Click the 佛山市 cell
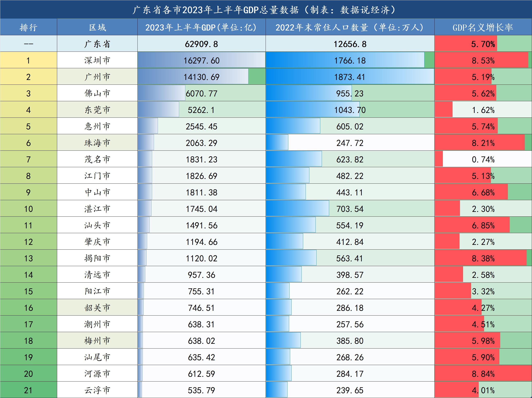This screenshot has width=532, height=398. (x=97, y=93)
